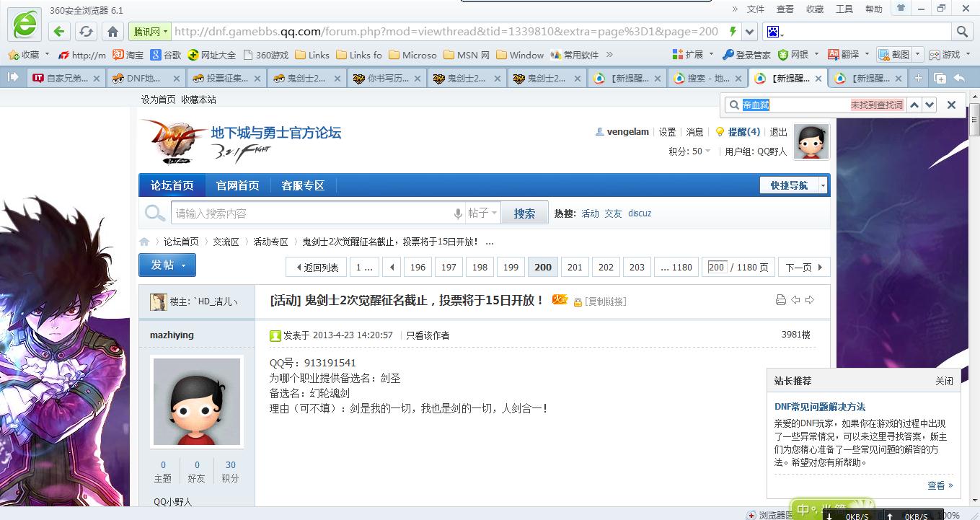Open the 帖子 search type dropdown

click(x=483, y=213)
